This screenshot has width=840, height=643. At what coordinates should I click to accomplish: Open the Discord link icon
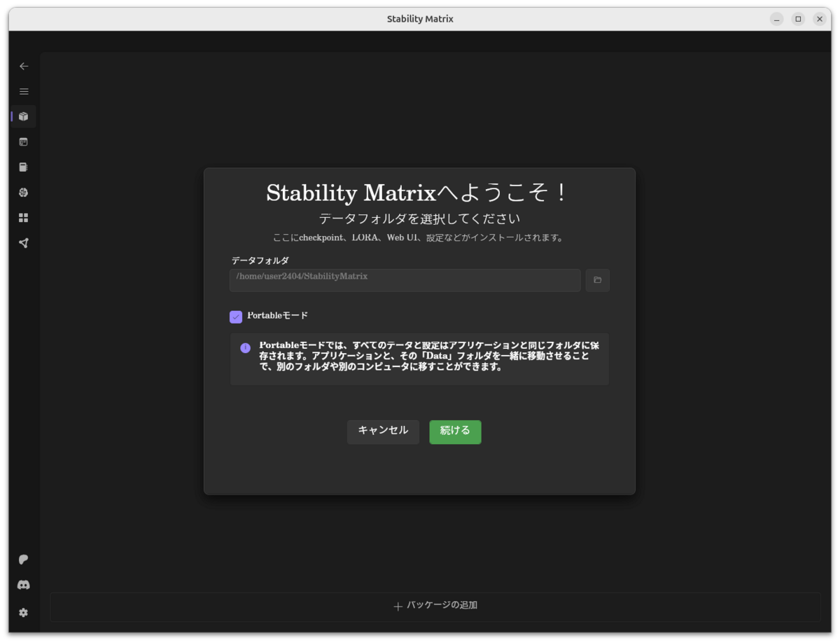click(x=24, y=585)
